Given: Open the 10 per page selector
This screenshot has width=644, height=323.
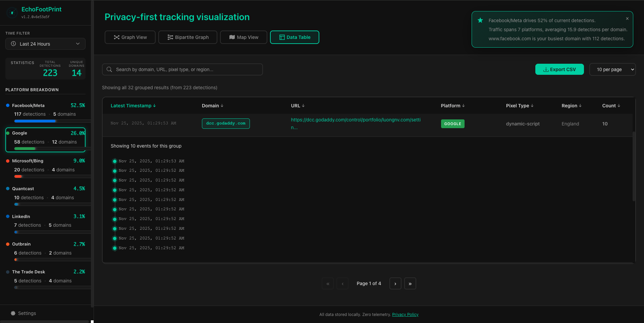Looking at the screenshot, I should pos(612,69).
